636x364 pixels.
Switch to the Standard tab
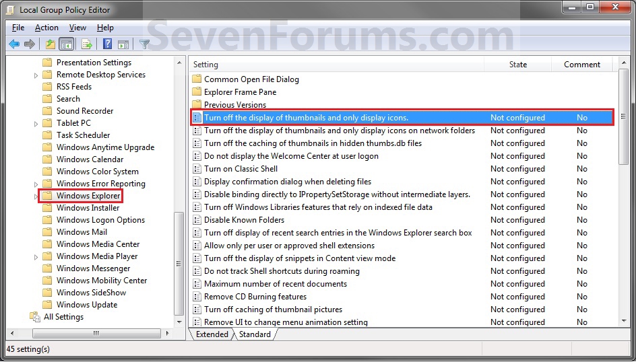point(255,334)
